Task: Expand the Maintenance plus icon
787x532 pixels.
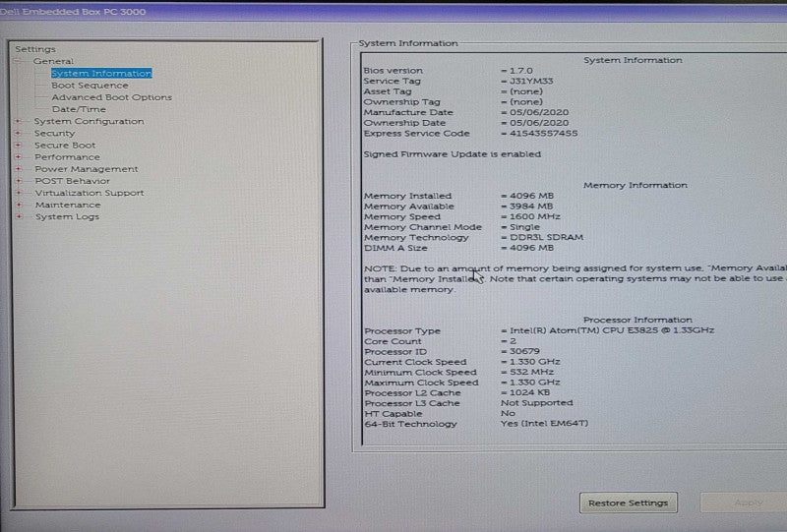Action: 19,206
